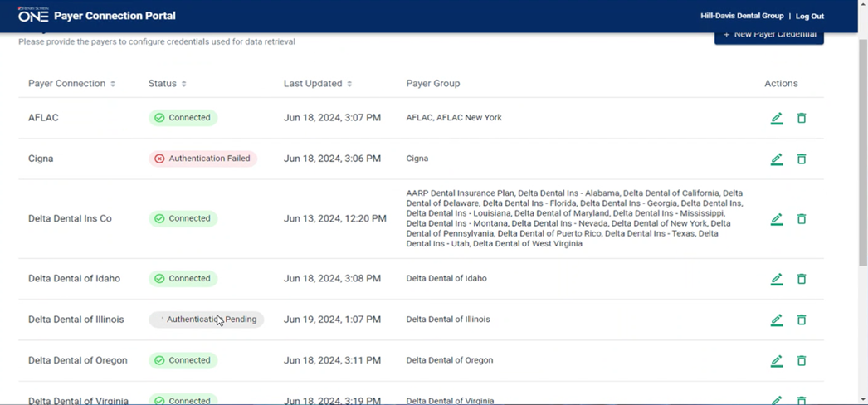Delete the Cigna payer connection
868x405 pixels.
click(801, 159)
